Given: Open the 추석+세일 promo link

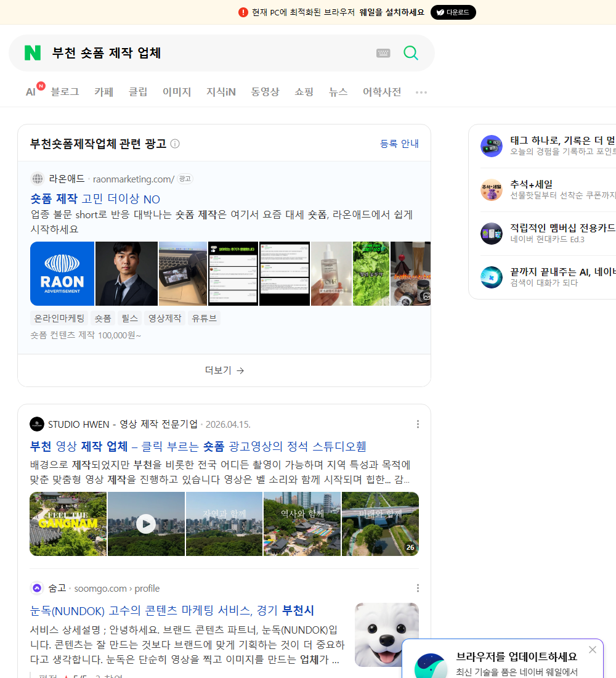Looking at the screenshot, I should point(531,184).
